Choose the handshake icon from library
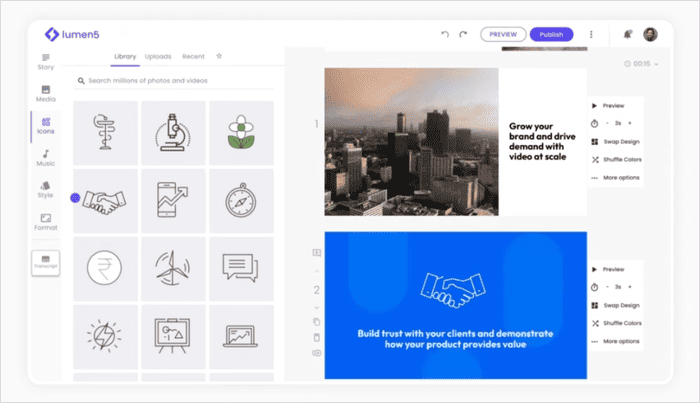Viewport: 700px width, 403px height. (105, 200)
